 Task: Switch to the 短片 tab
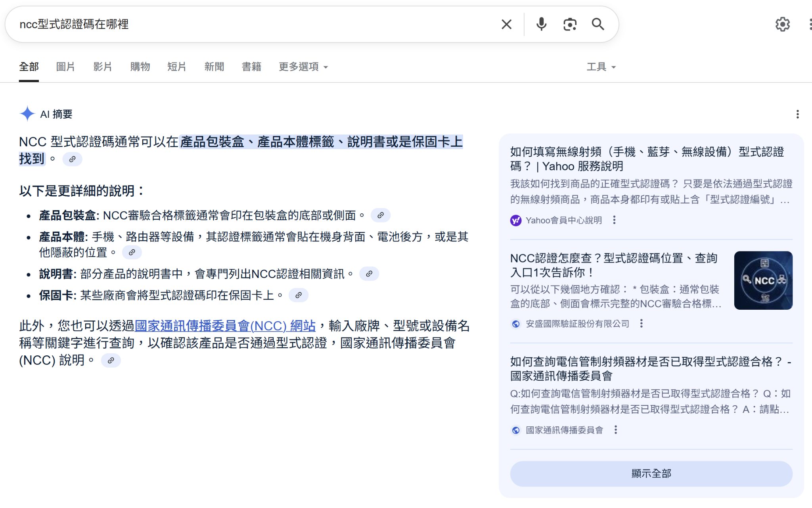(177, 67)
